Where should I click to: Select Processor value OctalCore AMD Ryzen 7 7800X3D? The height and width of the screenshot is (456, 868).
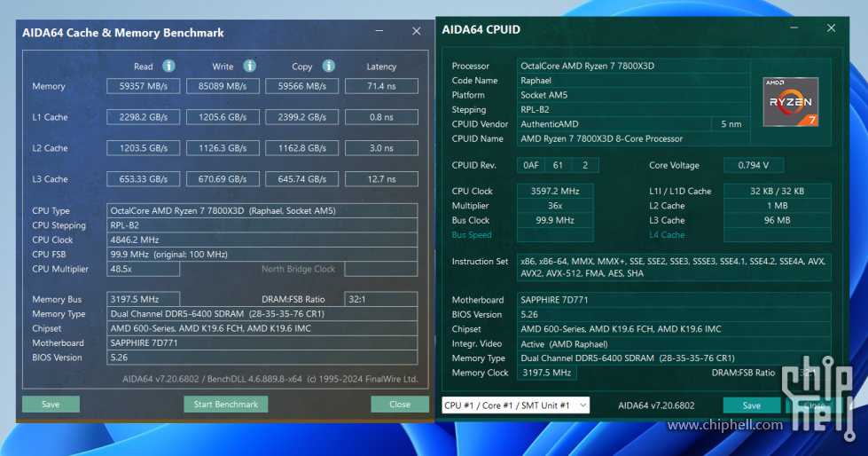tap(634, 66)
